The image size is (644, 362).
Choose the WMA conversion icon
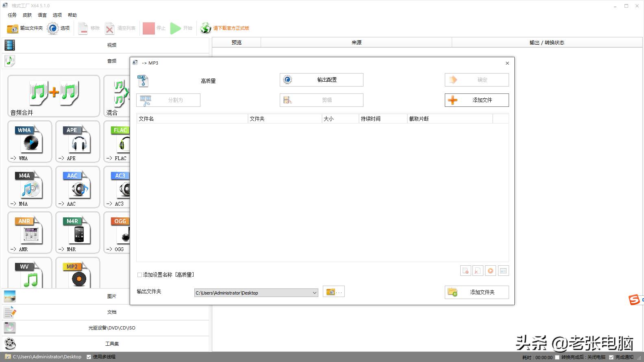pyautogui.click(x=30, y=141)
